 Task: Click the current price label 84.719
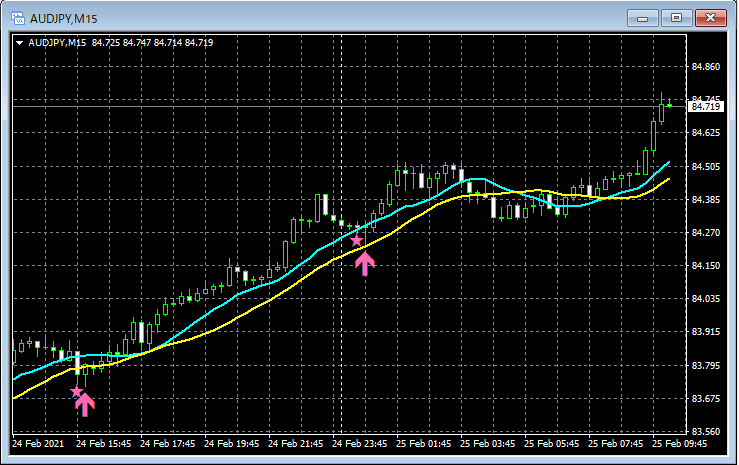click(x=706, y=106)
